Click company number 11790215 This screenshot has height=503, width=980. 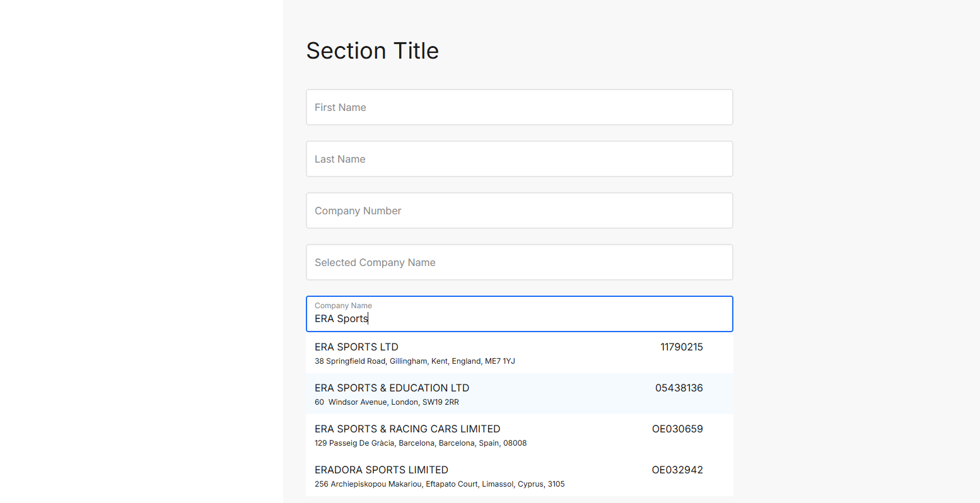tap(681, 347)
